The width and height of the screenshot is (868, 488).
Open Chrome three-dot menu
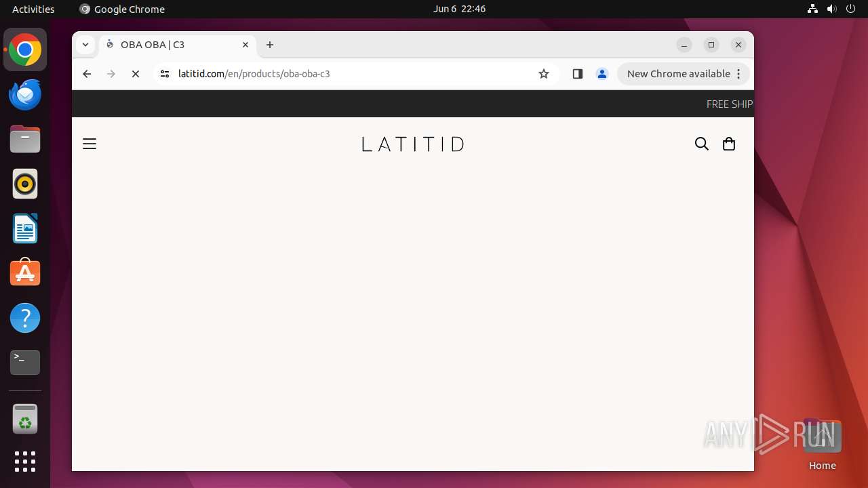(x=739, y=74)
